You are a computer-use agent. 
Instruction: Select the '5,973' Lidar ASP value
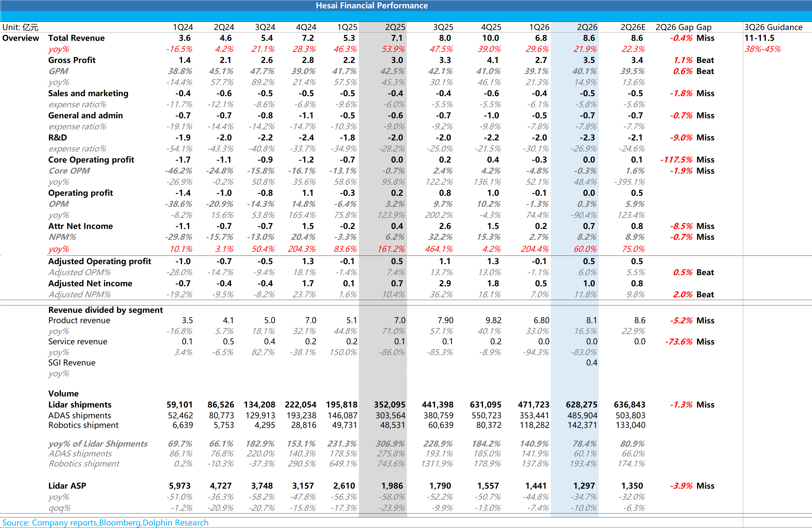[180, 486]
